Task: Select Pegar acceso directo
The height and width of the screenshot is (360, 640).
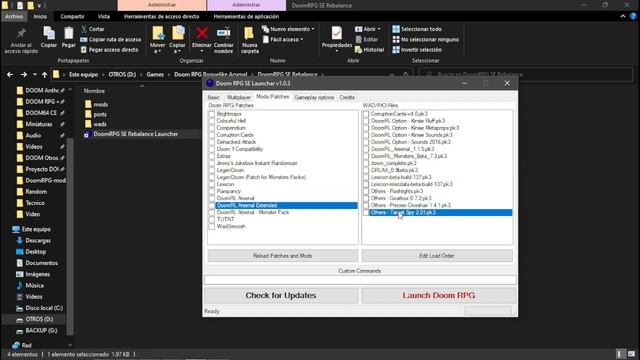Action: [109, 50]
